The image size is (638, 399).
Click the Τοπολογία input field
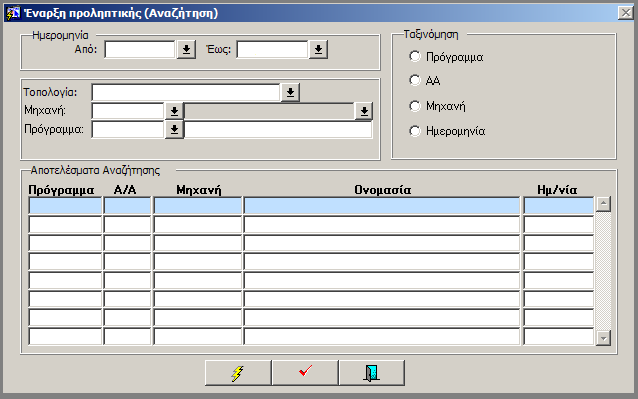pos(186,92)
